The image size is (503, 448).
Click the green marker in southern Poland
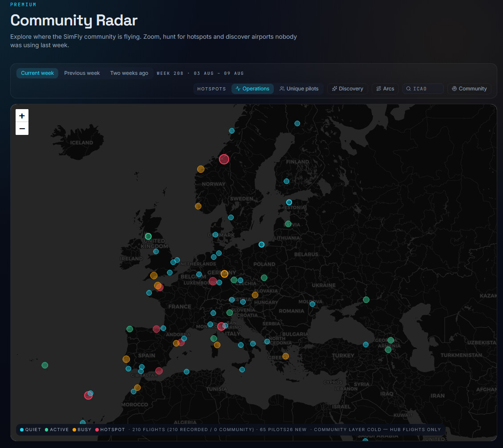tap(264, 277)
